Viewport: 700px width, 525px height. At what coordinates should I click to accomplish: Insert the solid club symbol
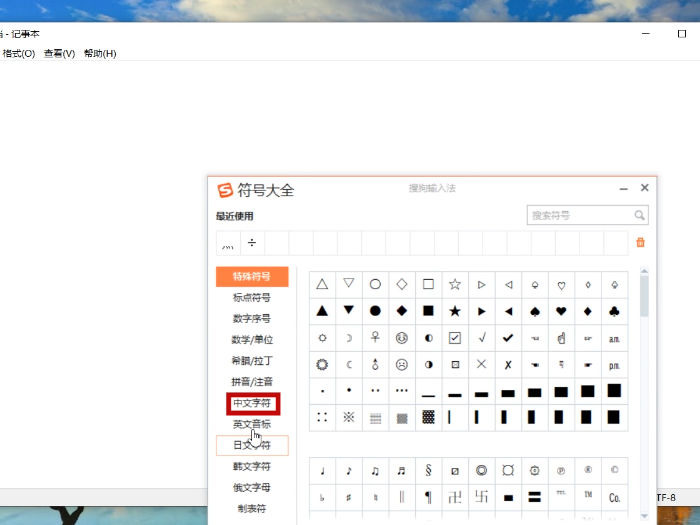coord(614,311)
